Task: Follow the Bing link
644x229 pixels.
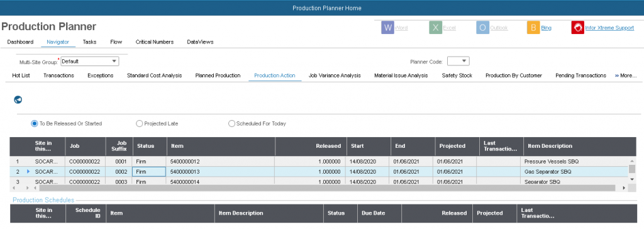Action: (547, 28)
